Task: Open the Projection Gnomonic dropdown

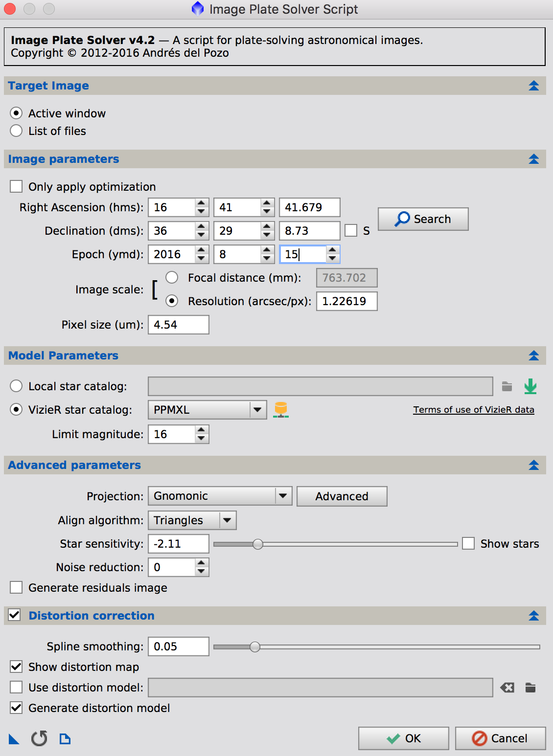Action: (283, 496)
